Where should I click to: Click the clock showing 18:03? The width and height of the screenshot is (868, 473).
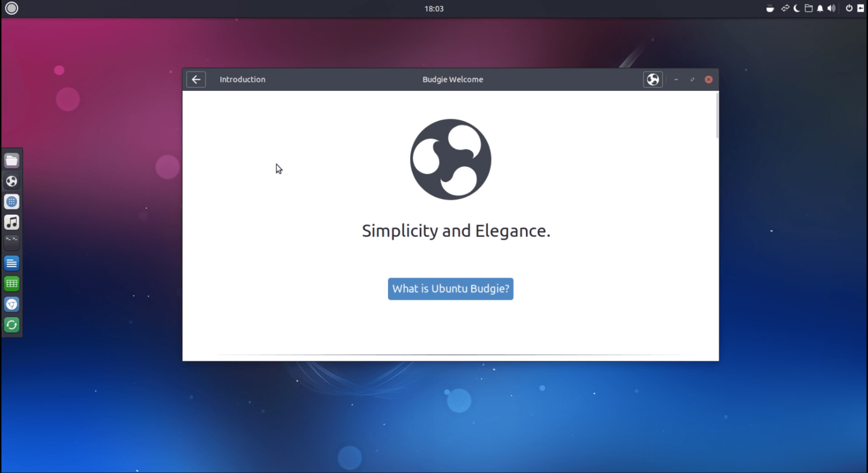click(434, 9)
